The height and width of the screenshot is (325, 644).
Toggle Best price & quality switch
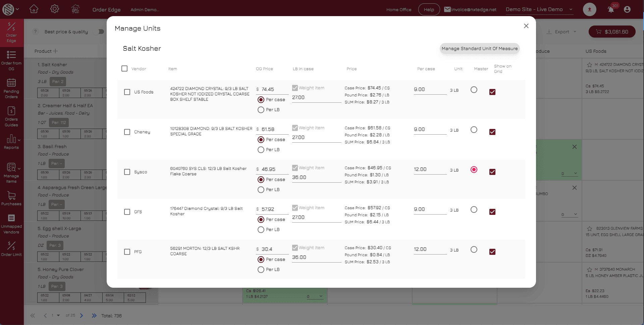click(x=99, y=32)
